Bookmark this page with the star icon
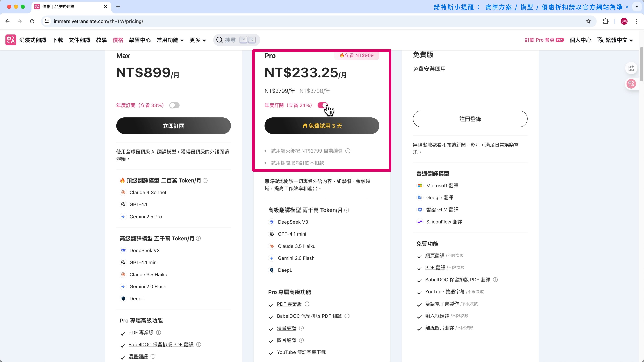Image resolution: width=644 pixels, height=362 pixels. pyautogui.click(x=588, y=21)
